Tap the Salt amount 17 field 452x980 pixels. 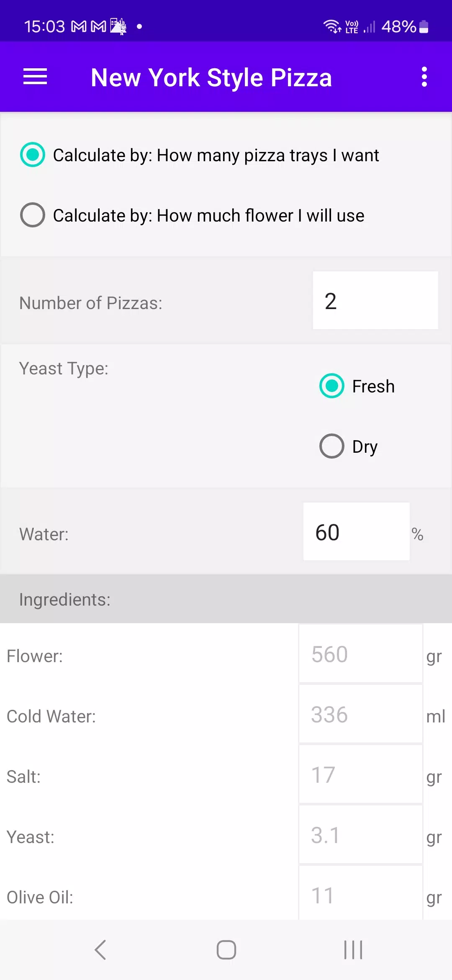pos(361,774)
